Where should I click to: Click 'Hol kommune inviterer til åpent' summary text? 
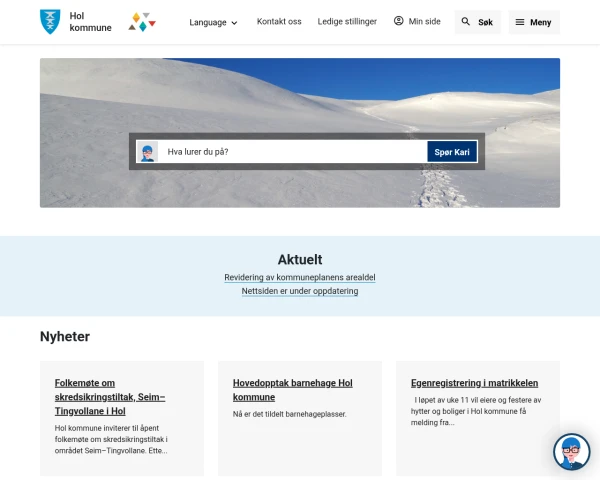tap(111, 439)
